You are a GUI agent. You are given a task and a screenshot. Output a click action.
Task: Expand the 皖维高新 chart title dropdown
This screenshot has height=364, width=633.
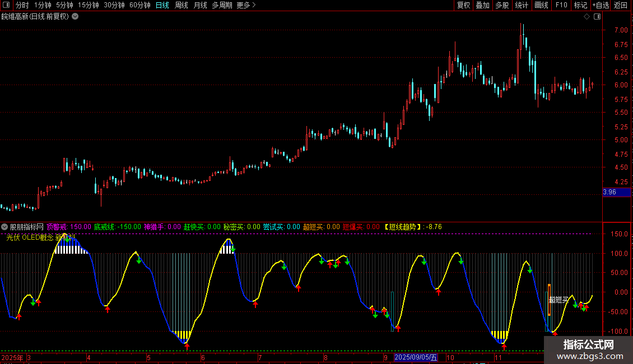point(76,17)
